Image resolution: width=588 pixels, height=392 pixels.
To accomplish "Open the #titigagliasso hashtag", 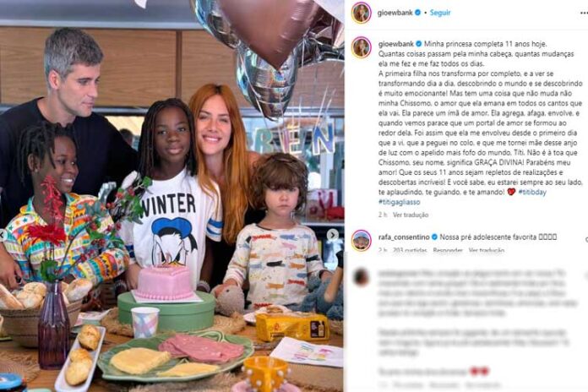I will coord(399,202).
